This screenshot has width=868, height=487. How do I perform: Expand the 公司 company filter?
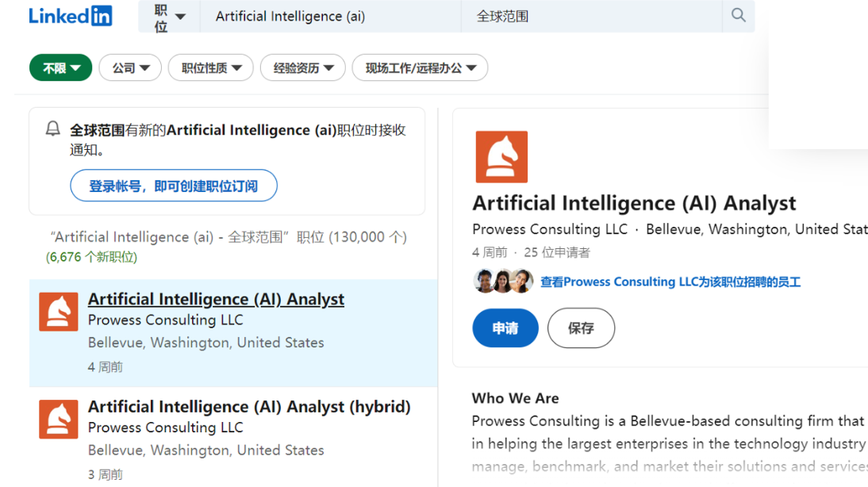130,67
